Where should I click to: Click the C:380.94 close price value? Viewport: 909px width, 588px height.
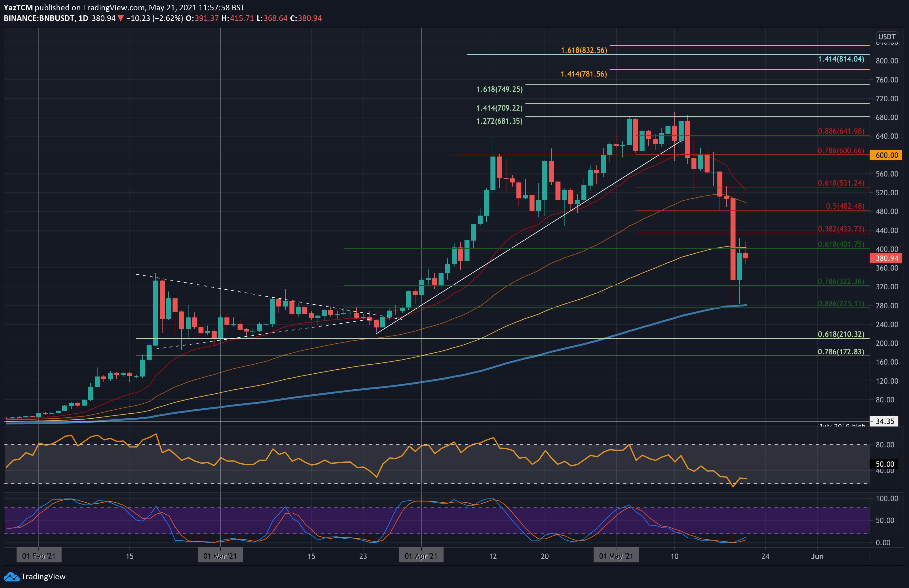(306, 18)
